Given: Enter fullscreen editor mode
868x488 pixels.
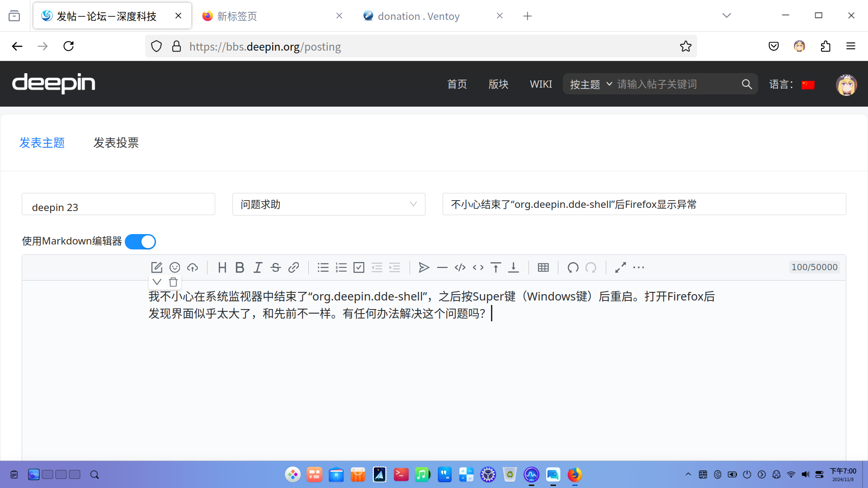Looking at the screenshot, I should point(620,267).
